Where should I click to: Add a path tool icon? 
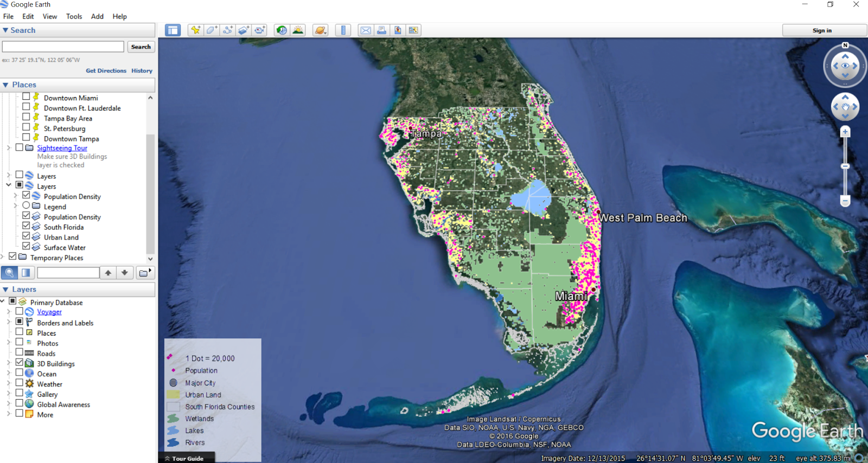point(228,30)
